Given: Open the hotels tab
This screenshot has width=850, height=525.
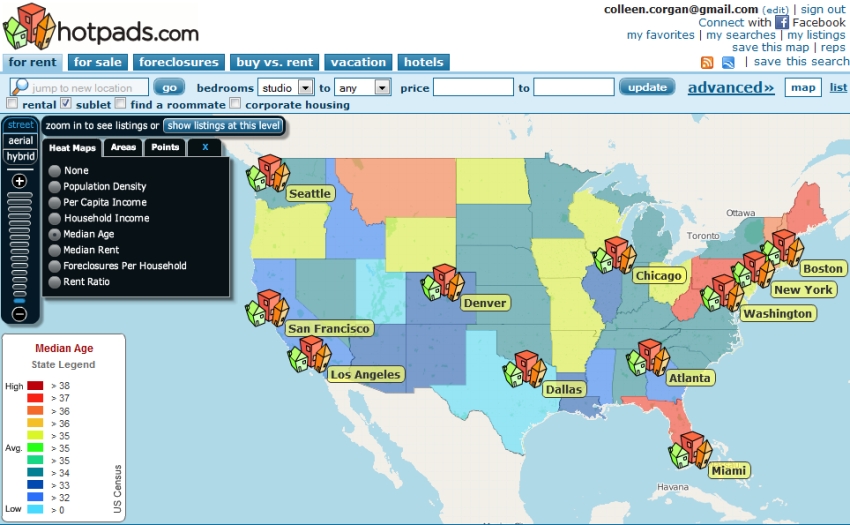Looking at the screenshot, I should coord(423,62).
